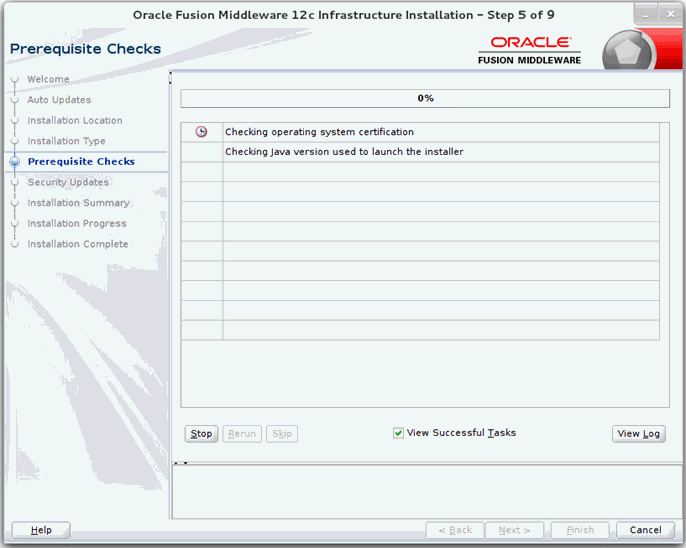Click the 0% progress bar

point(425,98)
